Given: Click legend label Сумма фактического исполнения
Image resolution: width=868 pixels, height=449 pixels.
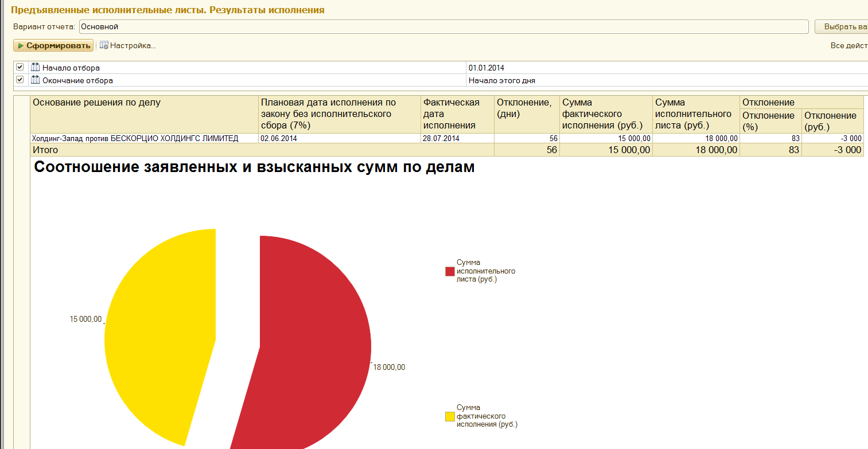Looking at the screenshot, I should (x=486, y=416).
